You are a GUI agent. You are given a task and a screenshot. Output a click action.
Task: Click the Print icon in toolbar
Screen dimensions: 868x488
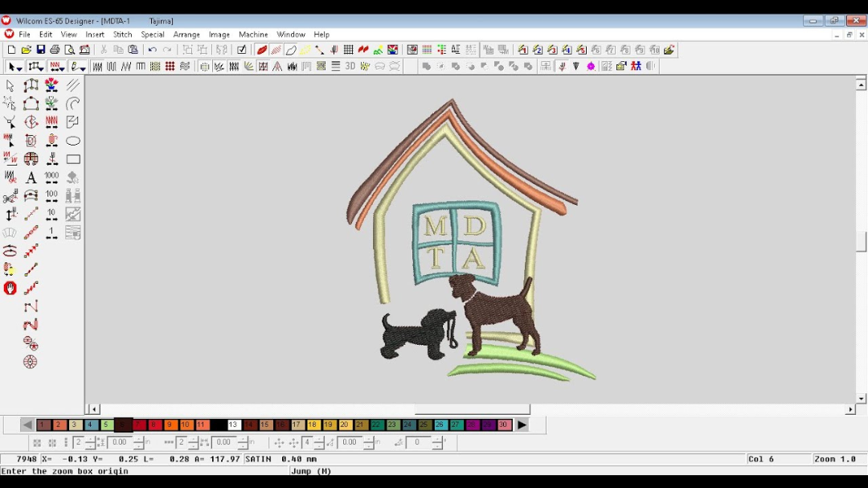pos(55,50)
